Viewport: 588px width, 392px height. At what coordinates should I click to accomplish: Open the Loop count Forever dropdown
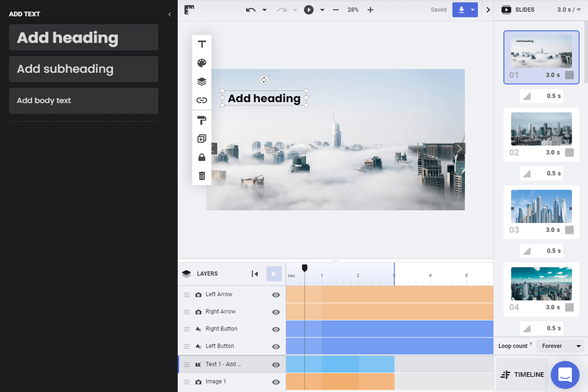561,346
